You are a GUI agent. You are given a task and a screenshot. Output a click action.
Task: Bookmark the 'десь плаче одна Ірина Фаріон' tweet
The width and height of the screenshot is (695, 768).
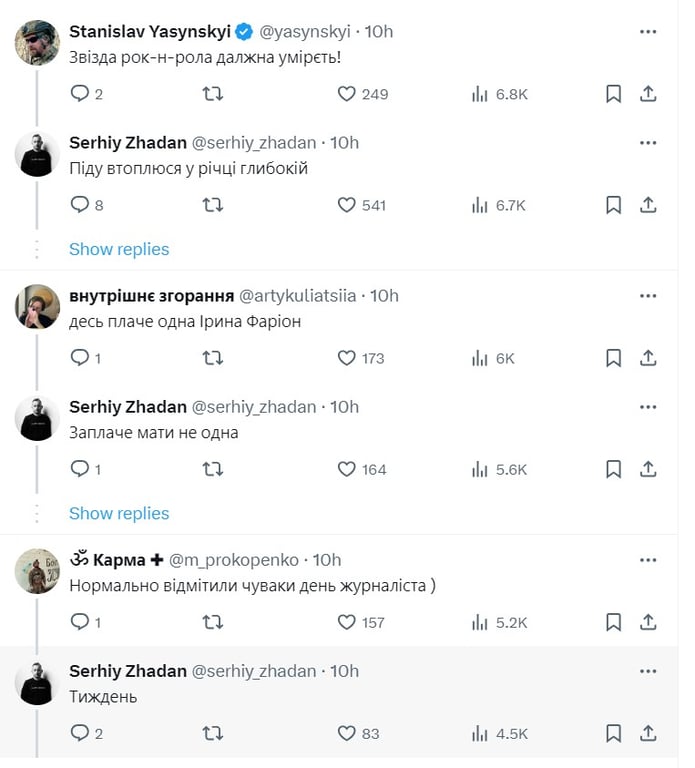click(x=614, y=358)
